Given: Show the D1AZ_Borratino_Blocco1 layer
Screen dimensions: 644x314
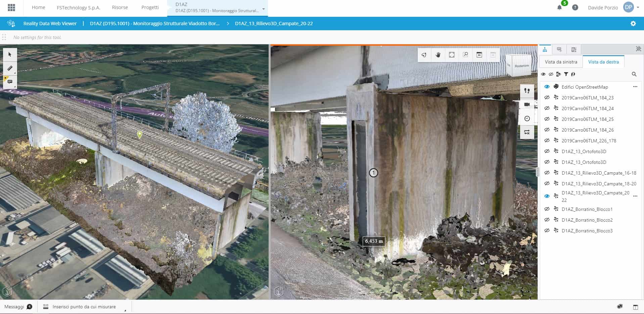Looking at the screenshot, I should pos(547,209).
